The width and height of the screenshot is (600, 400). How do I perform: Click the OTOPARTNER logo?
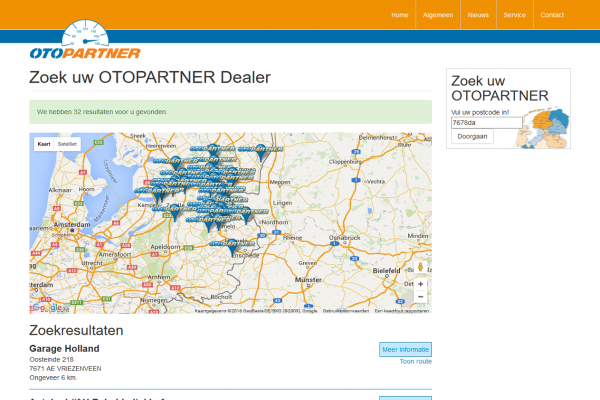85,40
